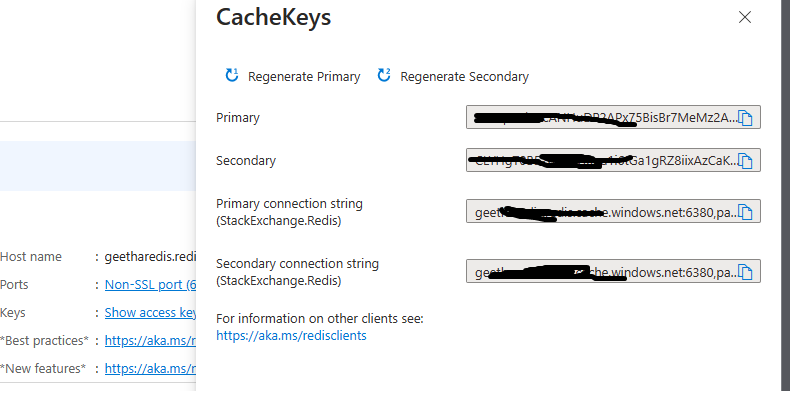Open the https://aka.ms/redisclients link
This screenshot has height=409, width=811.
coord(291,336)
